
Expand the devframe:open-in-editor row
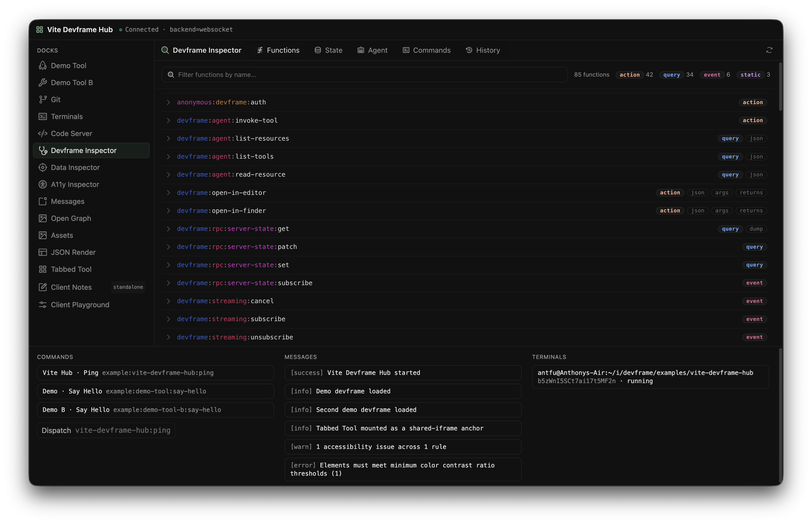pyautogui.click(x=466, y=193)
